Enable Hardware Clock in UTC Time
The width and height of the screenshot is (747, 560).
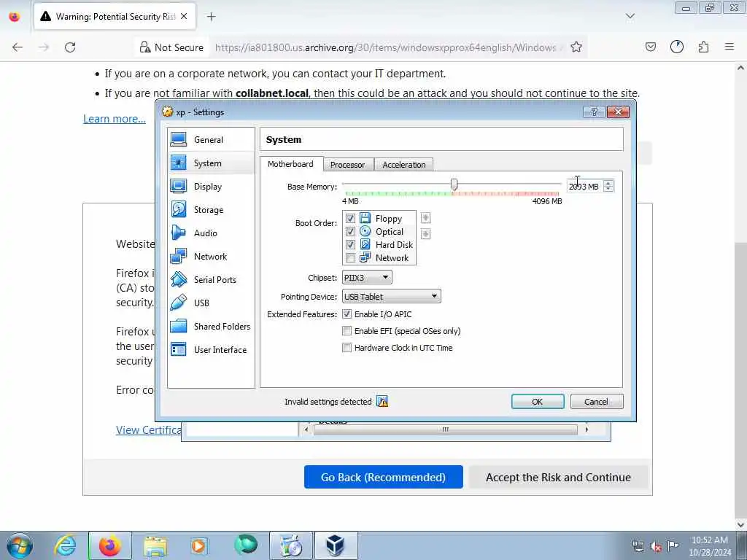point(347,348)
